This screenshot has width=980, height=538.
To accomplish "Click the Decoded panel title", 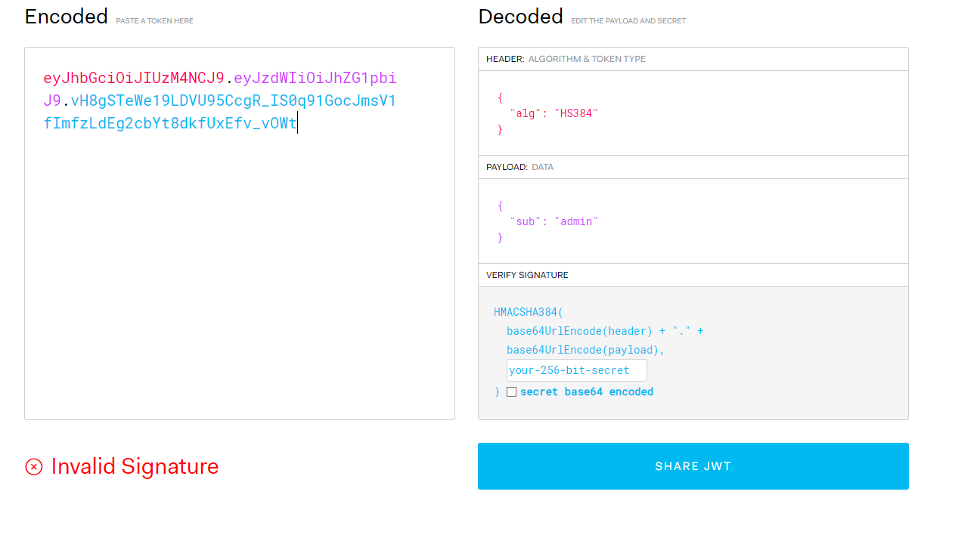I will 520,16.
